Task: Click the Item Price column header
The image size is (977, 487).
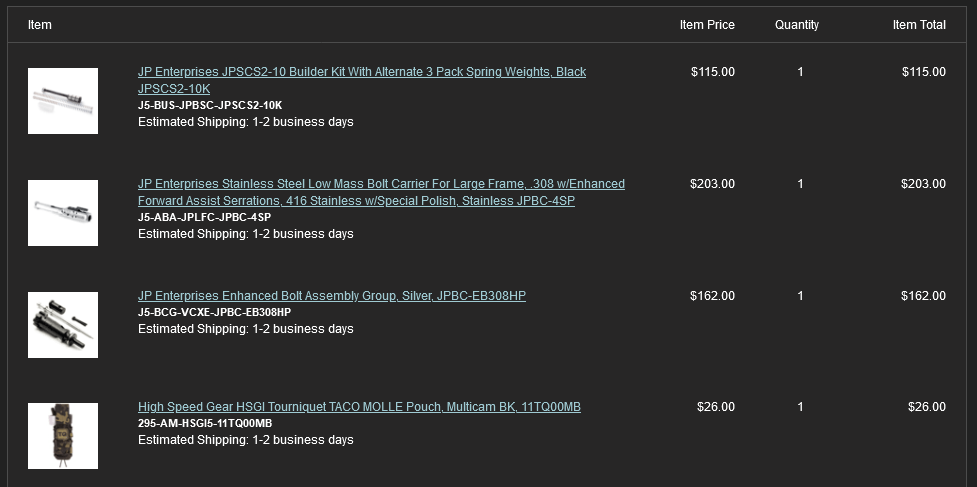Action: coord(707,25)
